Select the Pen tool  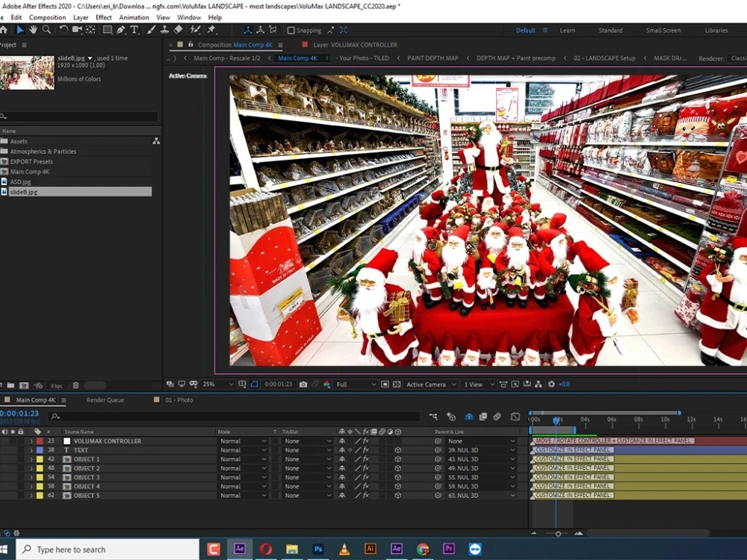(x=121, y=30)
